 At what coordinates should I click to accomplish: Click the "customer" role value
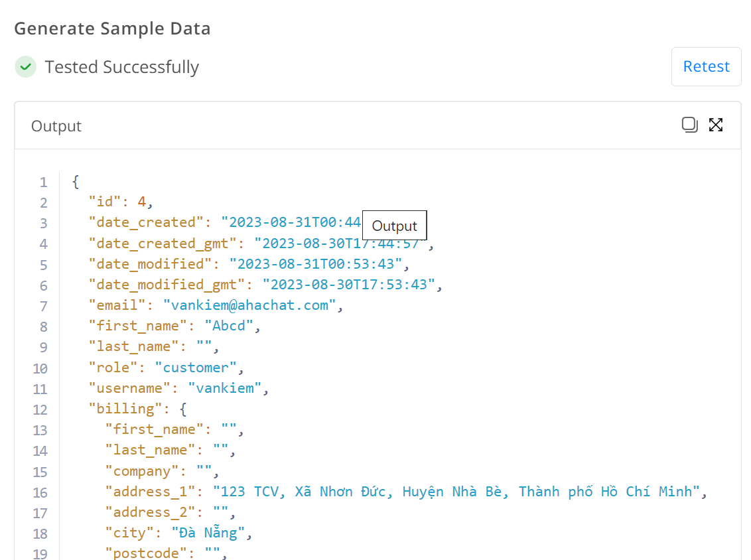(196, 368)
